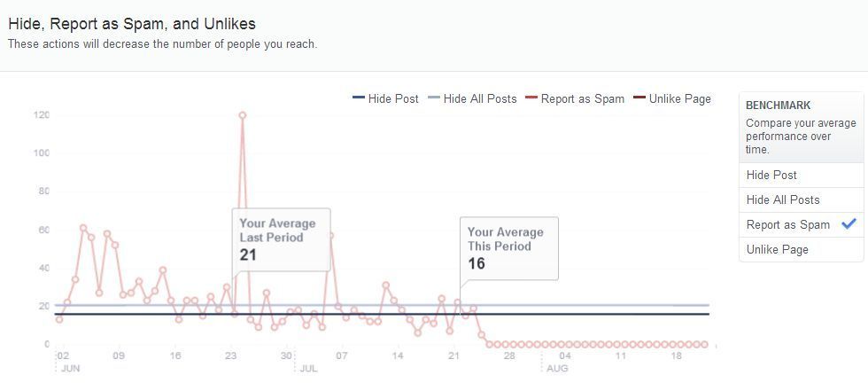Click the AUG label on the date axis
The image size is (868, 383).
click(557, 368)
